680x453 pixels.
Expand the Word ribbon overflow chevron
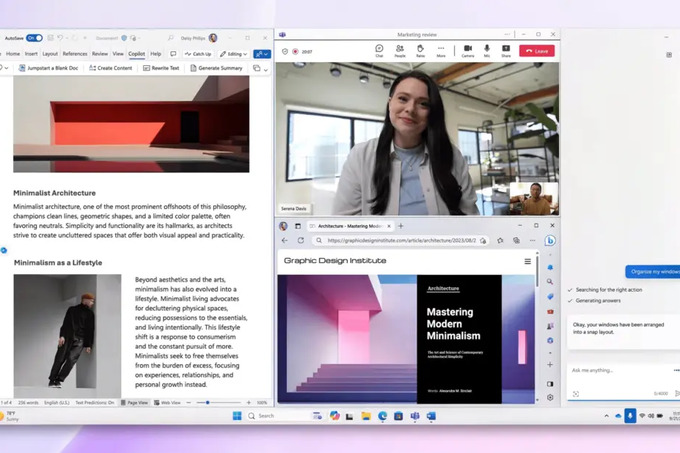coord(268,69)
